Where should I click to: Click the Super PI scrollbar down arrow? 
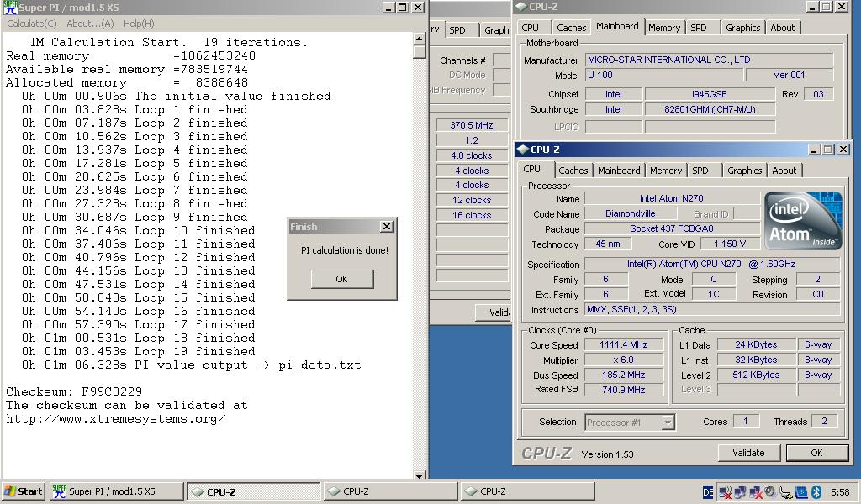(420, 475)
